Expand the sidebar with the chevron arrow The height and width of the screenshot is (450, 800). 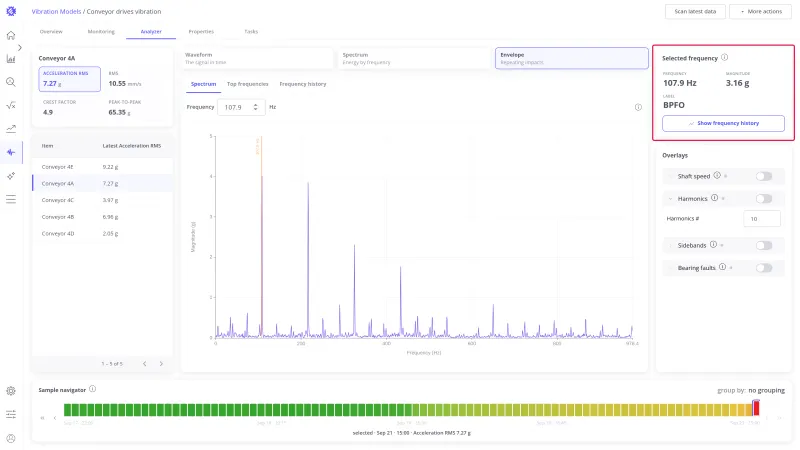[x=19, y=47]
